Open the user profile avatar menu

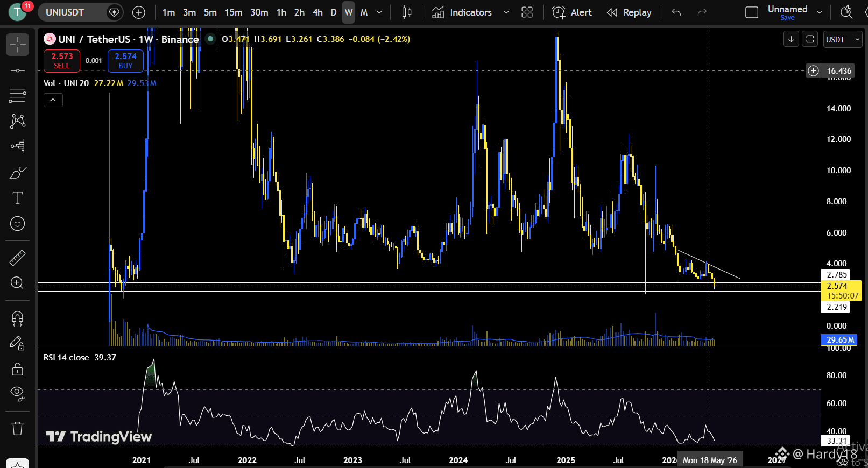point(17,12)
